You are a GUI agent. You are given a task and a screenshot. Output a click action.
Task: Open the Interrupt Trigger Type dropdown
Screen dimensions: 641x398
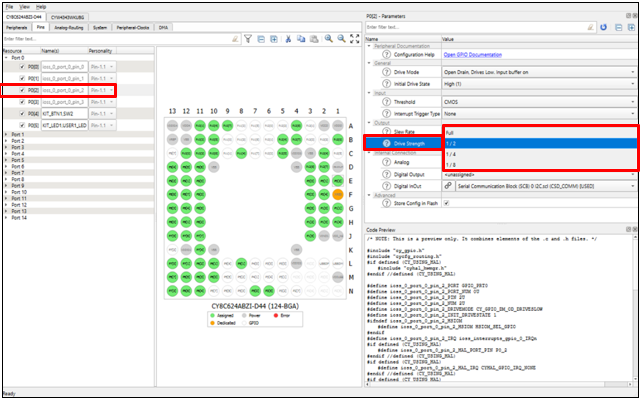539,114
